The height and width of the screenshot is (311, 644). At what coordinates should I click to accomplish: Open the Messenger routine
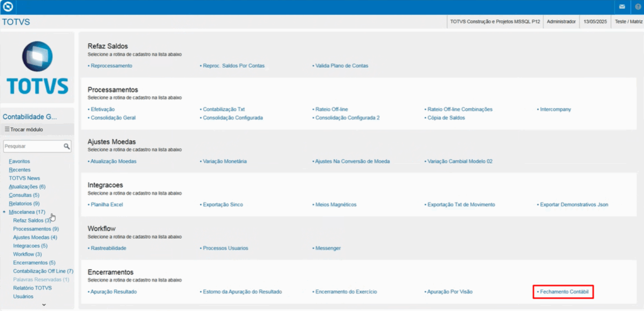coord(328,248)
